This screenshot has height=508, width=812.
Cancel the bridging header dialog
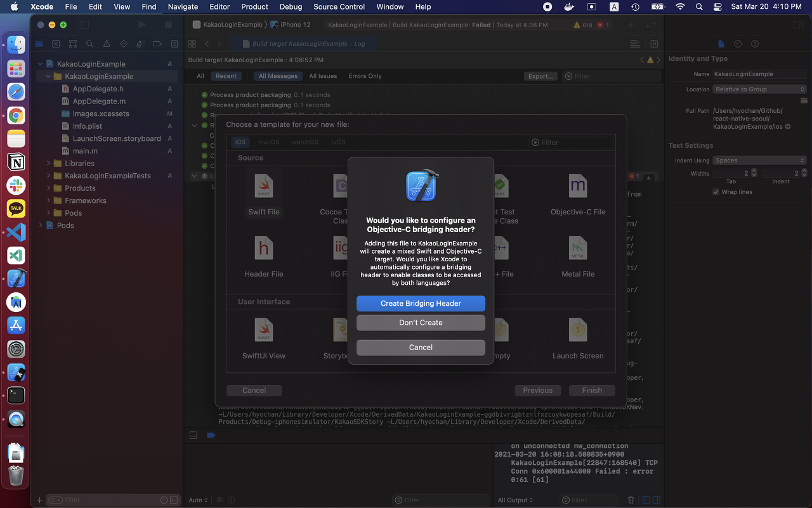coord(421,347)
